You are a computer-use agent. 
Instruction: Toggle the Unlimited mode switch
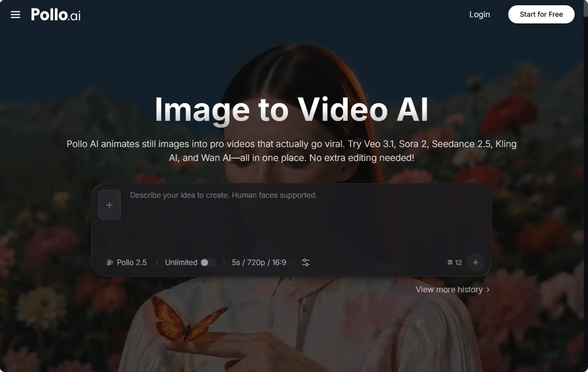click(x=208, y=263)
